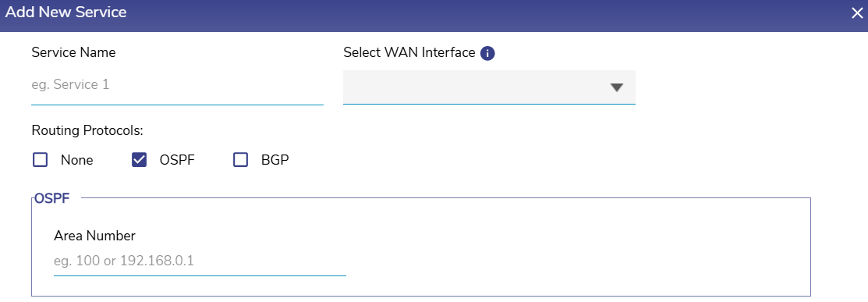This screenshot has height=302, width=868.
Task: Enable the BGP routing protocol checkbox
Action: (241, 160)
